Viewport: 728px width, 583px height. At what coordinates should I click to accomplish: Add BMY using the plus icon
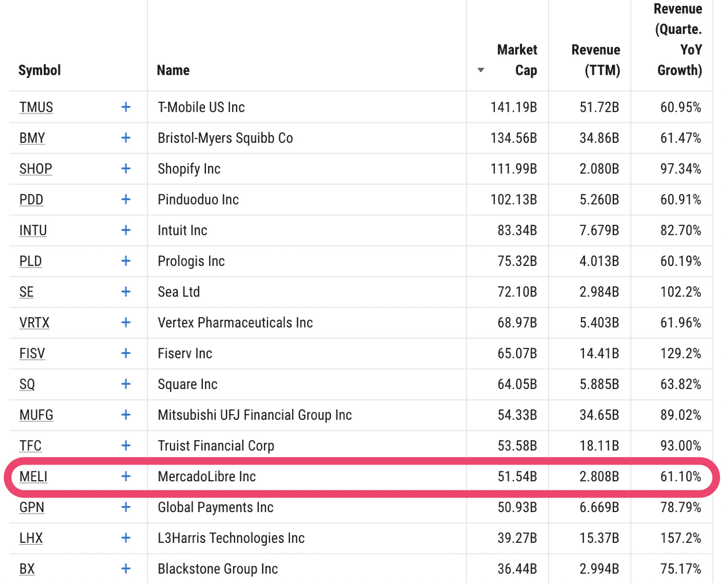pyautogui.click(x=126, y=138)
